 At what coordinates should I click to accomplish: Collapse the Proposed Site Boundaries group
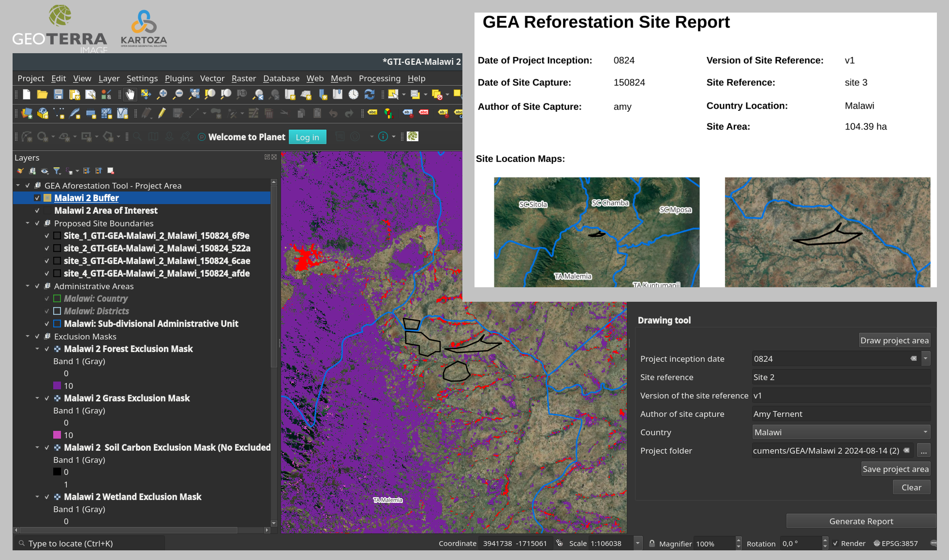pos(28,223)
